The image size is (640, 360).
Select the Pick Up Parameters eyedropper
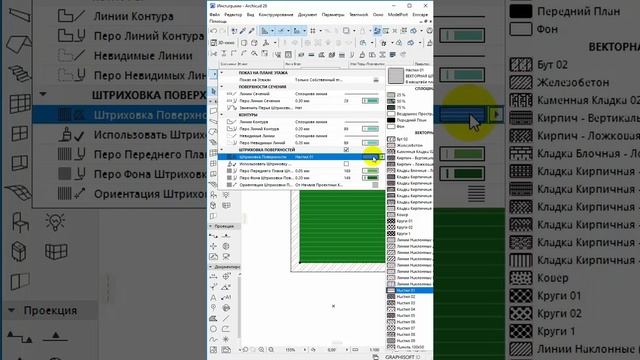[x=243, y=31]
